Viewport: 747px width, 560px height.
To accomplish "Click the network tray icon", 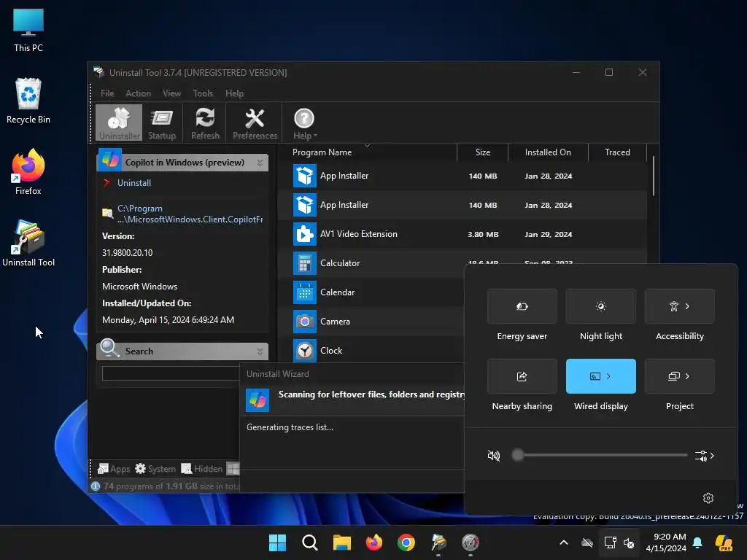I will pyautogui.click(x=610, y=542).
